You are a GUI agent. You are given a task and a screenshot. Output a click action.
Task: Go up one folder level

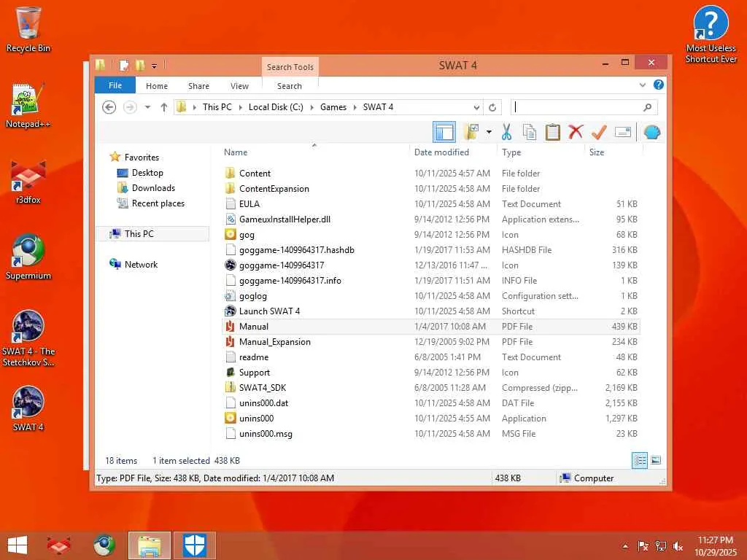coord(164,107)
